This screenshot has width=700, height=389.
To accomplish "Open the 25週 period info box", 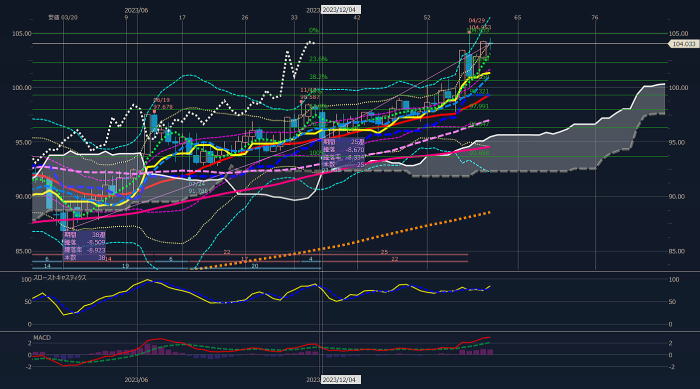I will [x=343, y=154].
